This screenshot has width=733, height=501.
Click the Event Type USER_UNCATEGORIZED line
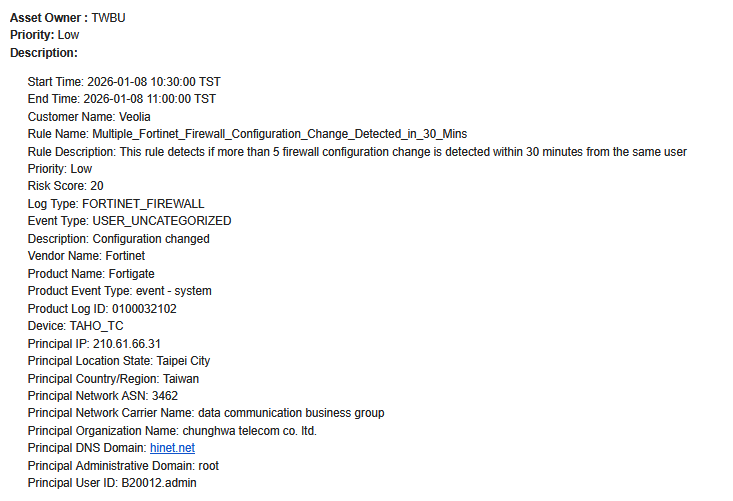(129, 221)
